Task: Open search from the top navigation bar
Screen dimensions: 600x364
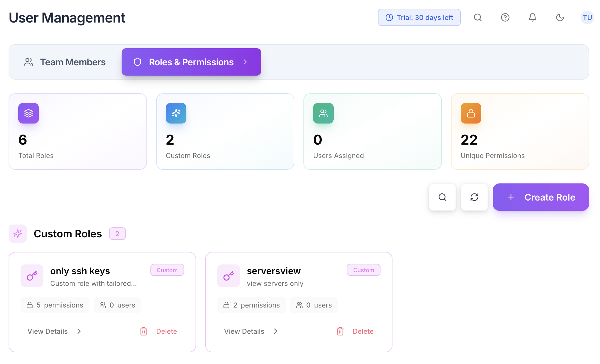Action: 478,17
